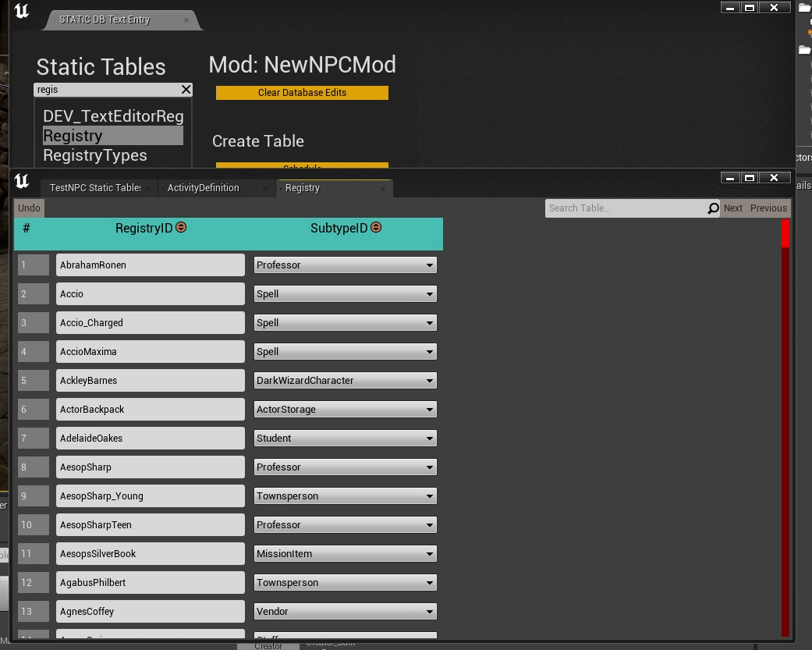Click the Undo button
The height and width of the screenshot is (650, 812).
pos(29,208)
